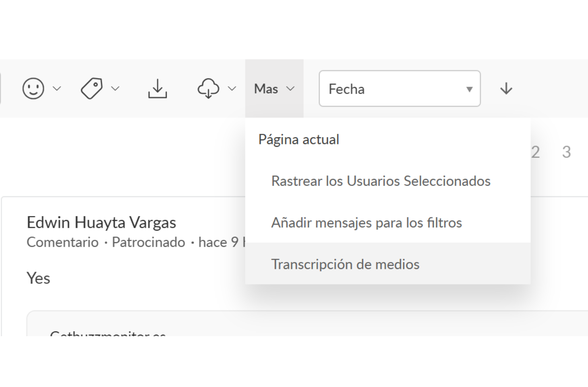The height and width of the screenshot is (387, 588).
Task: Select Transcripción de medios option
Action: coord(345,264)
